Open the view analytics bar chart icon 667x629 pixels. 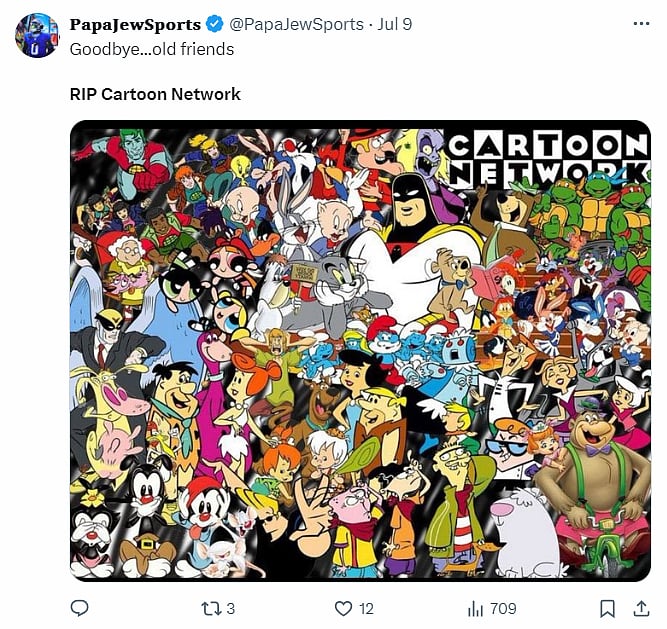click(476, 608)
